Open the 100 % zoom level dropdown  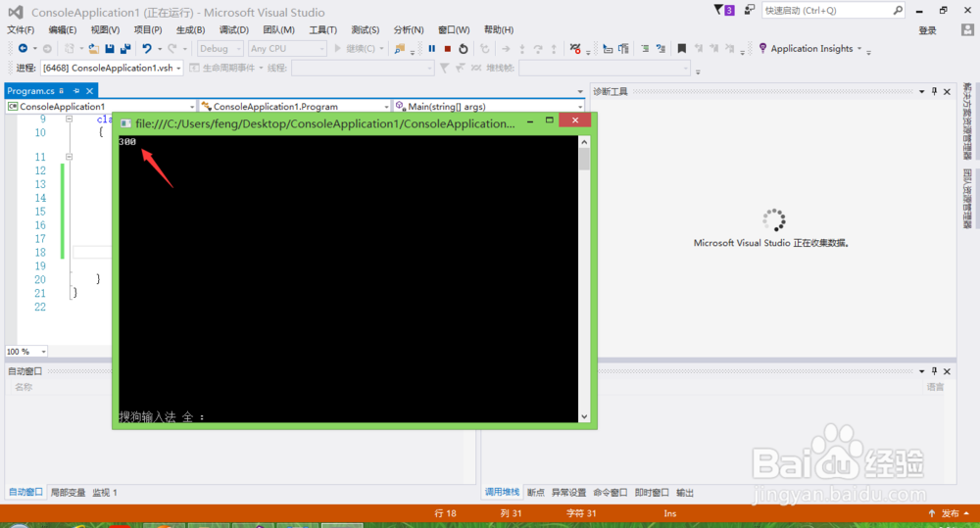[26, 352]
